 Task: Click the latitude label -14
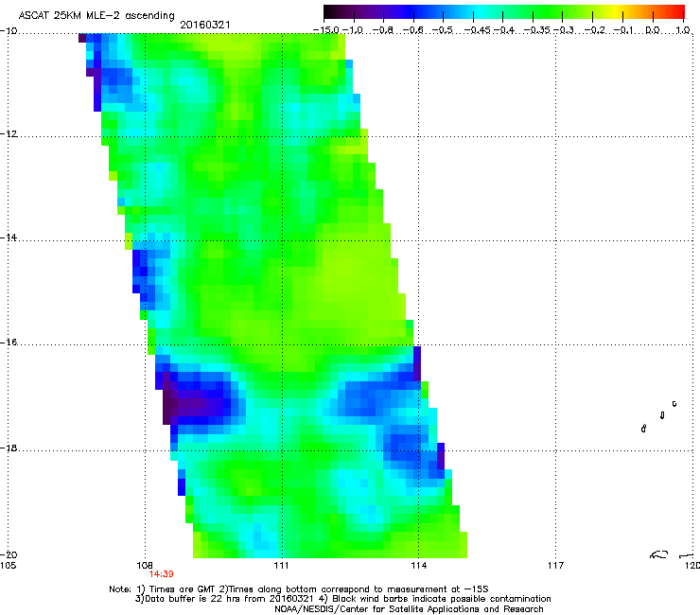coord(9,237)
